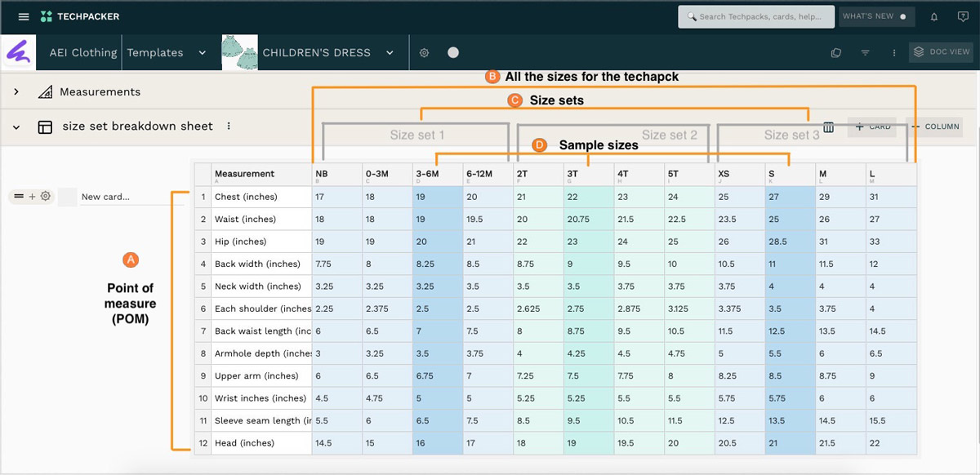This screenshot has height=475, width=980.
Task: Click the notifications bell icon
Action: (934, 16)
